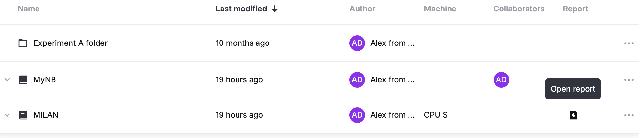Screen dimensions: 644x138
Task: Open the MILAN notebook by name
Action: click(46, 115)
